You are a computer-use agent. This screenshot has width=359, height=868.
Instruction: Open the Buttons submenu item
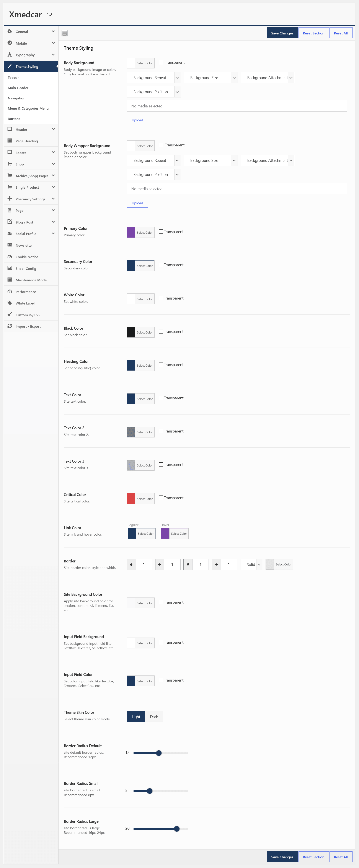(x=14, y=119)
